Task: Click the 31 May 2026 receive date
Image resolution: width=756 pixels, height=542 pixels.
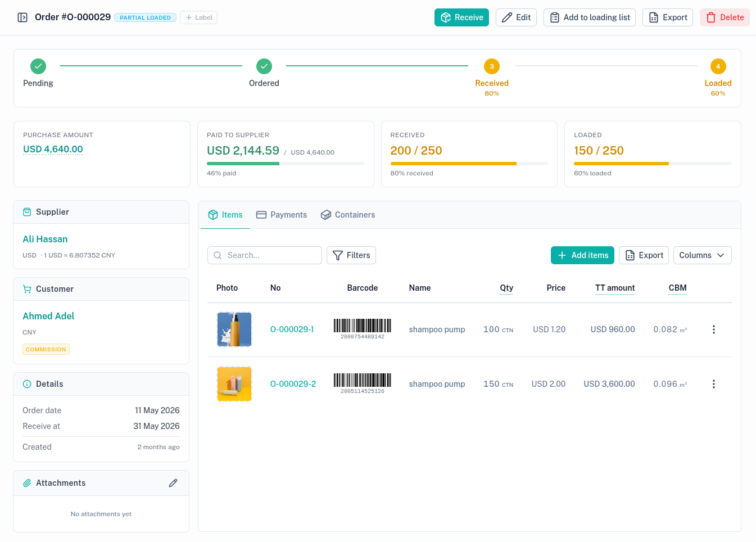Action: 156,426
